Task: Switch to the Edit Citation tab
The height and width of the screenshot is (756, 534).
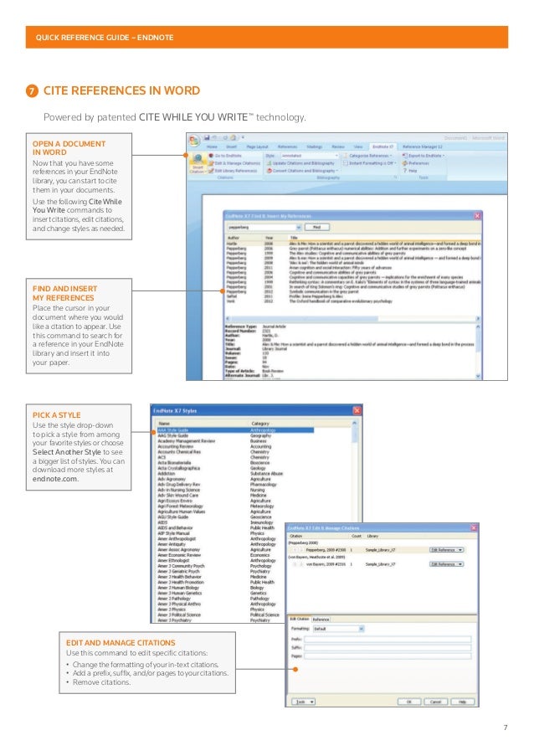Action: pyautogui.click(x=300, y=619)
